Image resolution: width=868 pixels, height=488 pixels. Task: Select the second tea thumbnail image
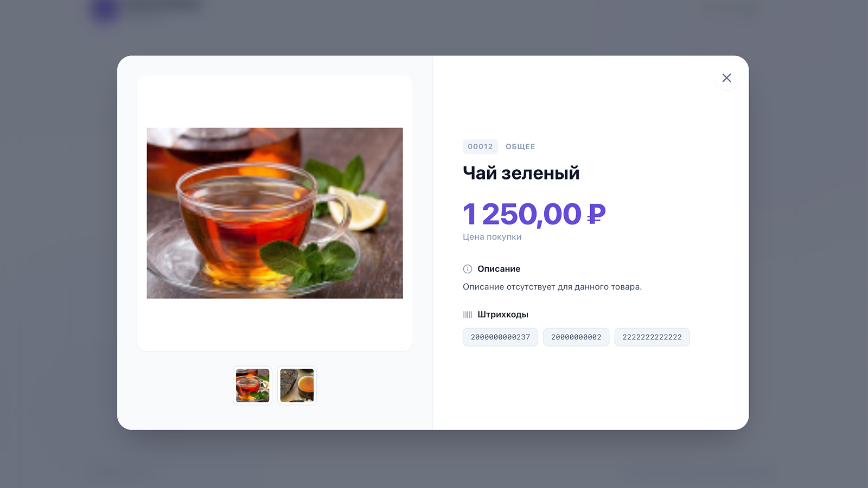pyautogui.click(x=297, y=386)
